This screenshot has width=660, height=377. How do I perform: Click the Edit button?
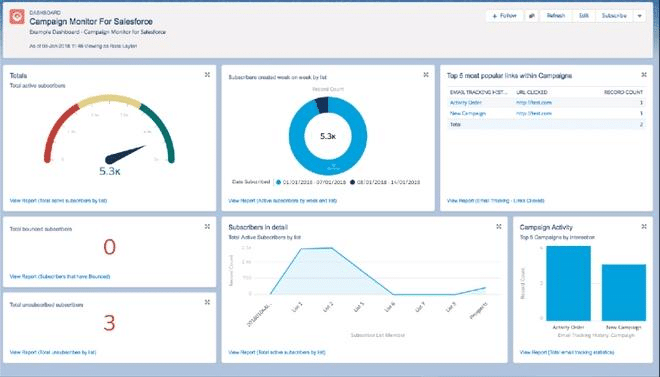pos(584,16)
